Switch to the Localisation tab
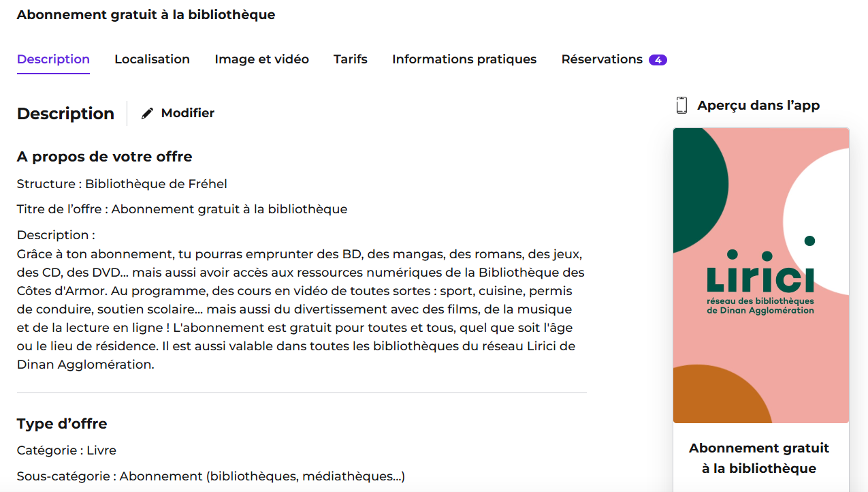The height and width of the screenshot is (492, 868). (x=152, y=59)
